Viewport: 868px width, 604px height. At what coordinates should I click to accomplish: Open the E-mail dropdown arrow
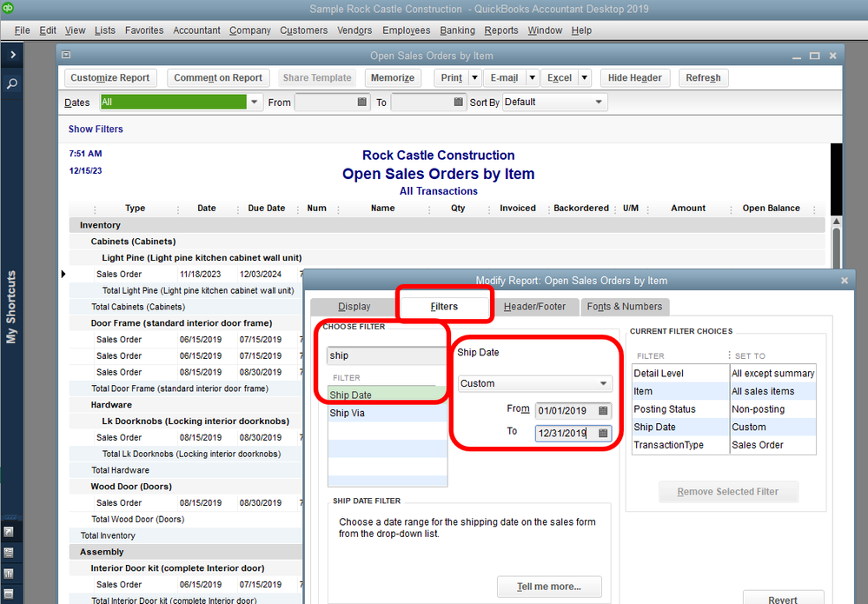[532, 78]
